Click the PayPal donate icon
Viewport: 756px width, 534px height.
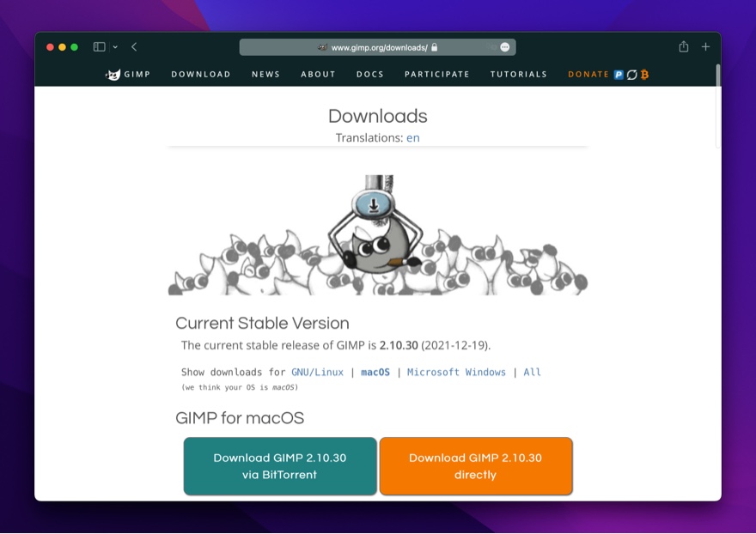(619, 74)
